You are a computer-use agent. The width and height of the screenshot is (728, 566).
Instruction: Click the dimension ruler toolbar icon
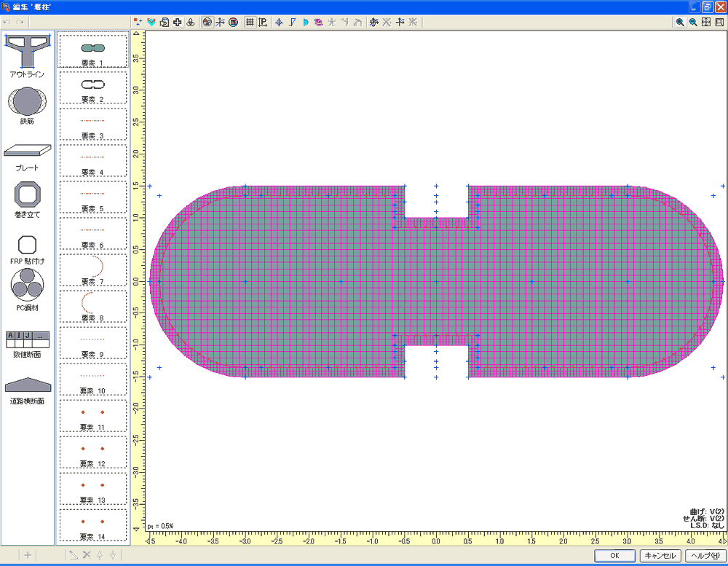click(x=263, y=22)
